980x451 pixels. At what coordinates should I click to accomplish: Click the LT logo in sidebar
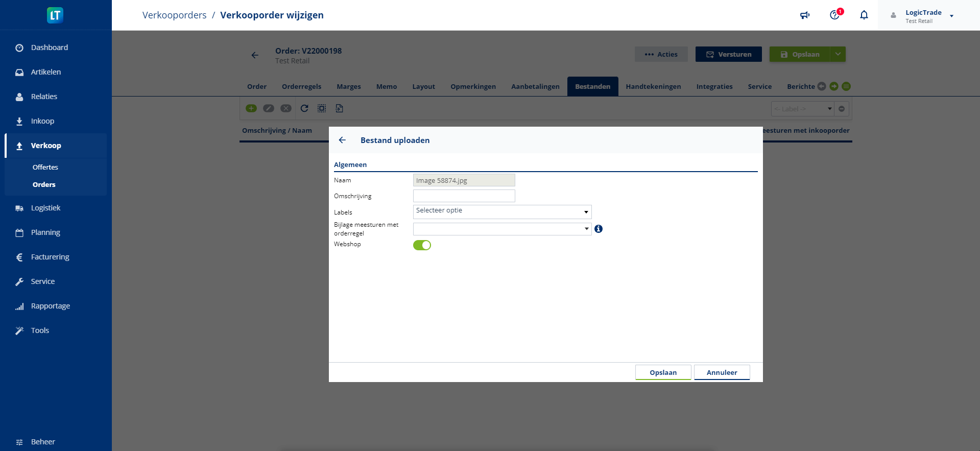55,15
